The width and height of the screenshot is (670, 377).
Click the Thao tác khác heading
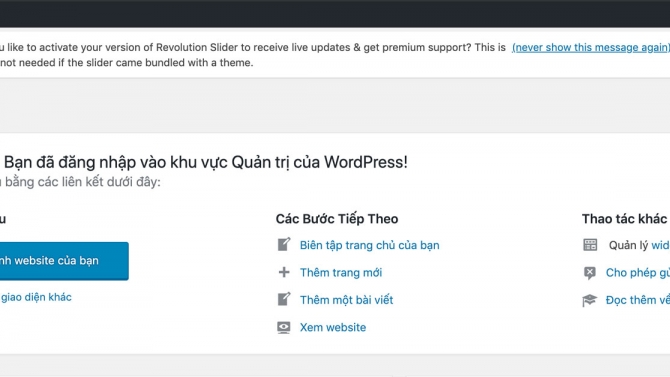pyautogui.click(x=624, y=219)
